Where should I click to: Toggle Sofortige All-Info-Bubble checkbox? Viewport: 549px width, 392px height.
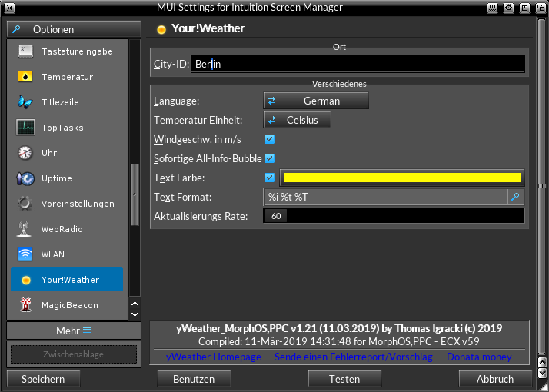tap(269, 158)
